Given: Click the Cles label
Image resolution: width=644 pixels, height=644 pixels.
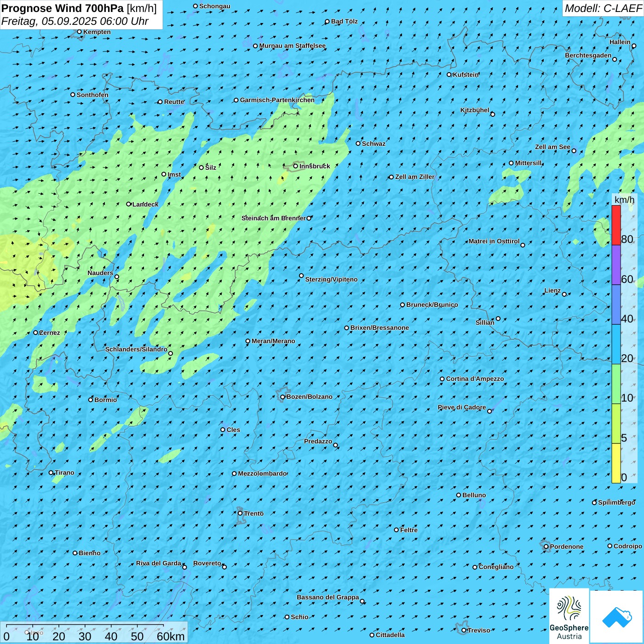Looking at the screenshot, I should point(233,430).
